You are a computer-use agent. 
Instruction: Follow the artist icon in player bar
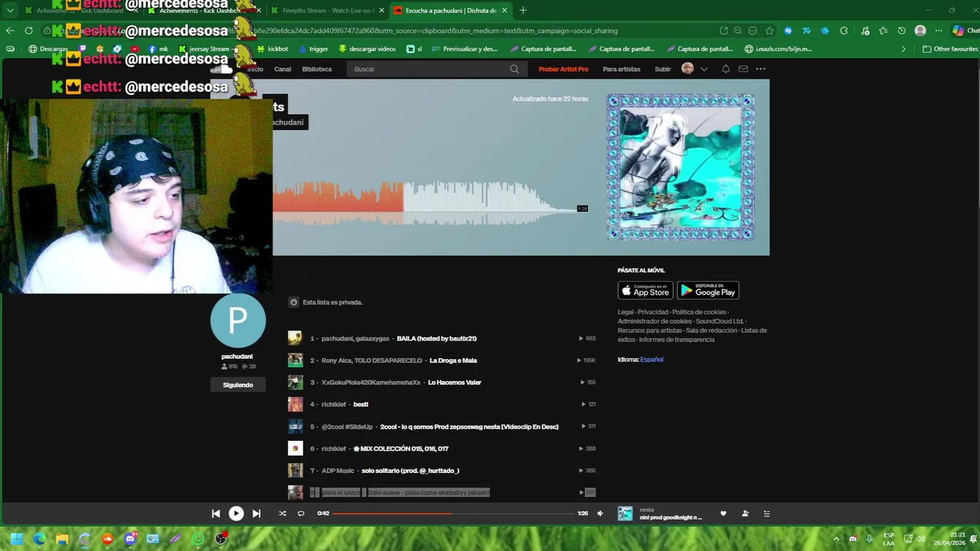coord(745,514)
